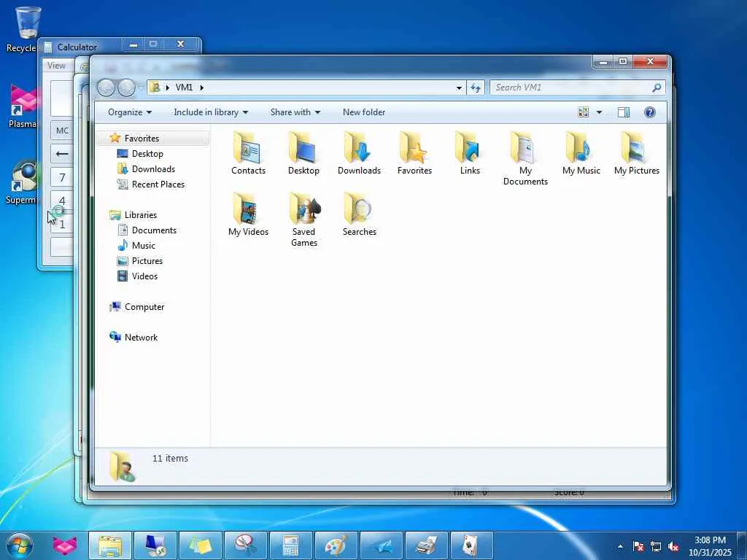
Task: Select the My Music folder
Action: tap(581, 153)
